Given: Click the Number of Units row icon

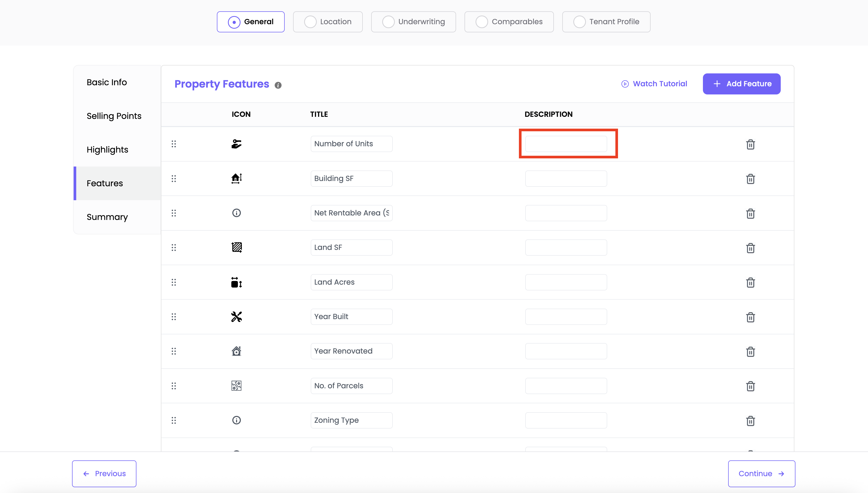Looking at the screenshot, I should (x=236, y=144).
